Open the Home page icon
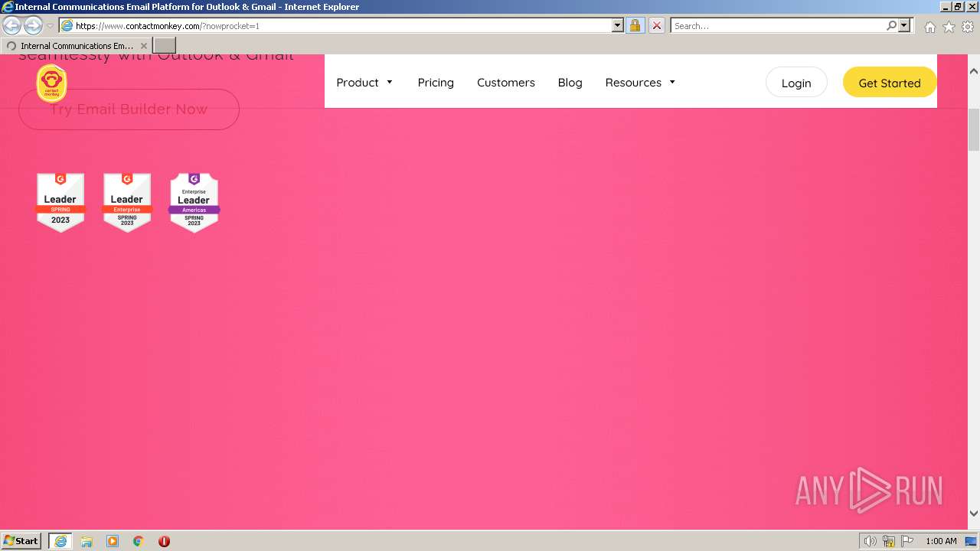Screen dimensions: 980x551 click(x=929, y=27)
